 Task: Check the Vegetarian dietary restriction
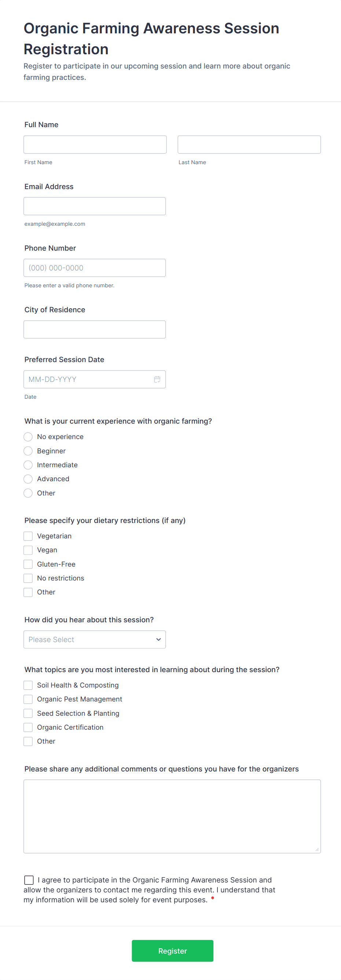[x=28, y=536]
